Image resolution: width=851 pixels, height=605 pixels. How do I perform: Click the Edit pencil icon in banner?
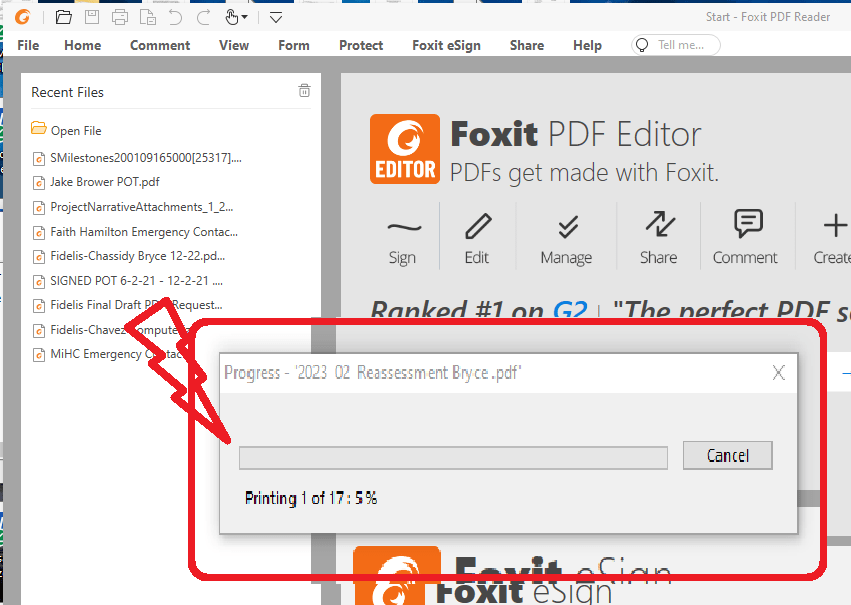pyautogui.click(x=478, y=226)
